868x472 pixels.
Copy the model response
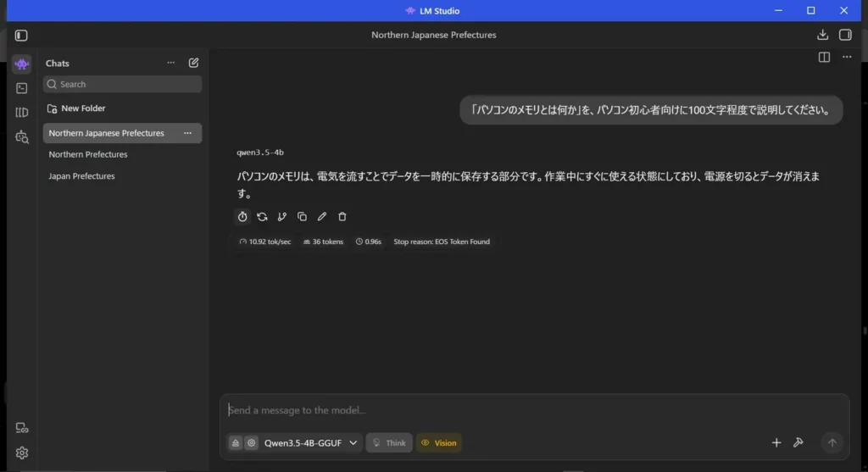pos(303,217)
